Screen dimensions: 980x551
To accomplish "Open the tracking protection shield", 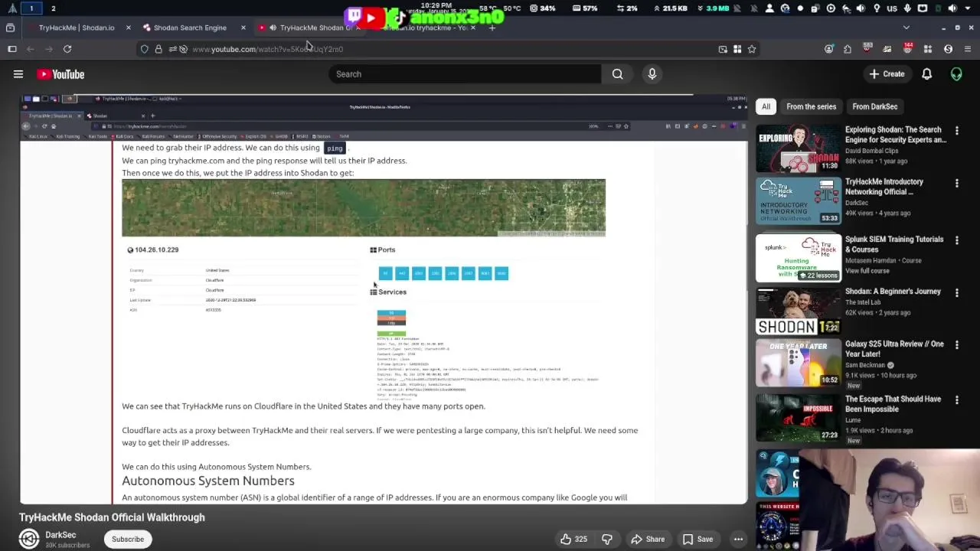I will click(x=145, y=49).
